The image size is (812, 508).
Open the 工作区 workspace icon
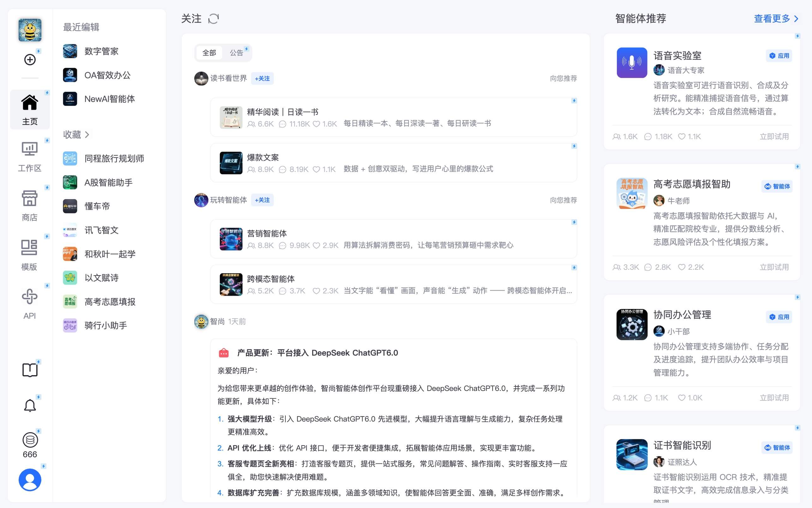(x=30, y=149)
